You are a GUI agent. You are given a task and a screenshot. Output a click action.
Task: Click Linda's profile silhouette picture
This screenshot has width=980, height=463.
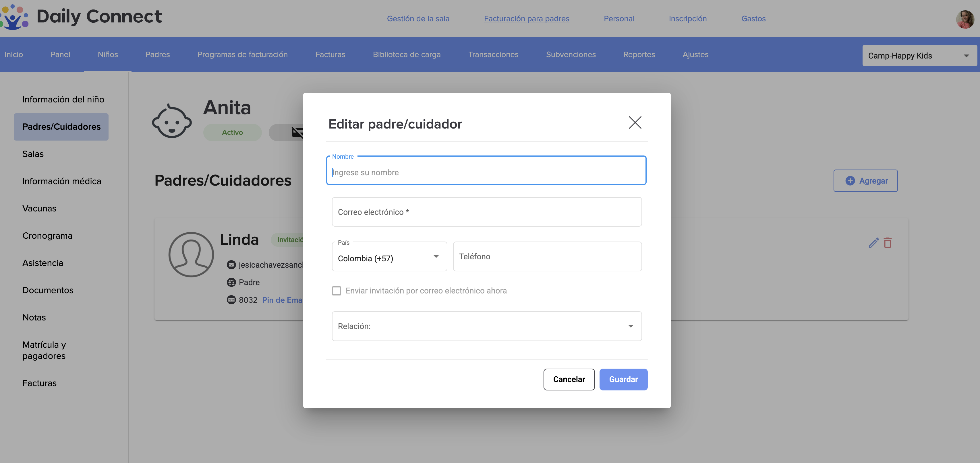(x=191, y=254)
